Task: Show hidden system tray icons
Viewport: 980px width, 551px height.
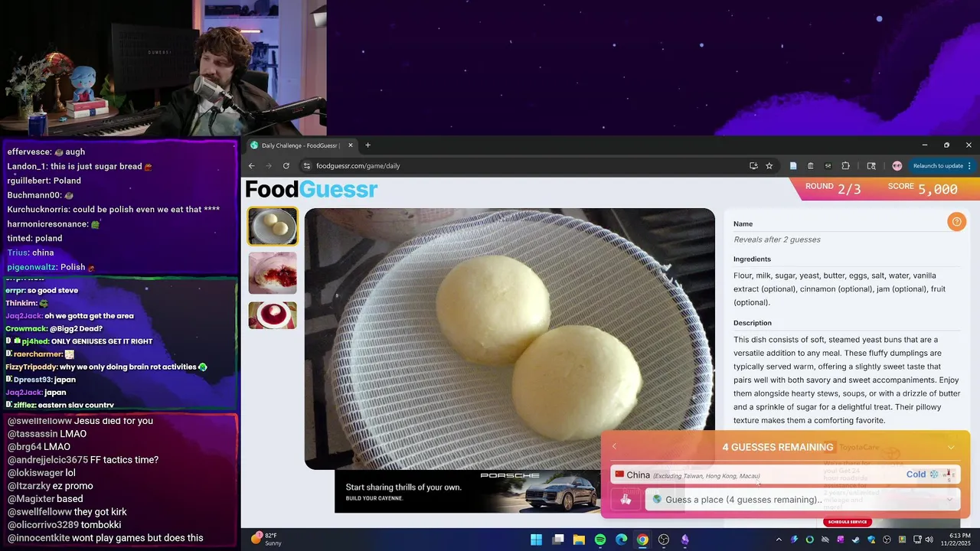Action: pyautogui.click(x=778, y=540)
